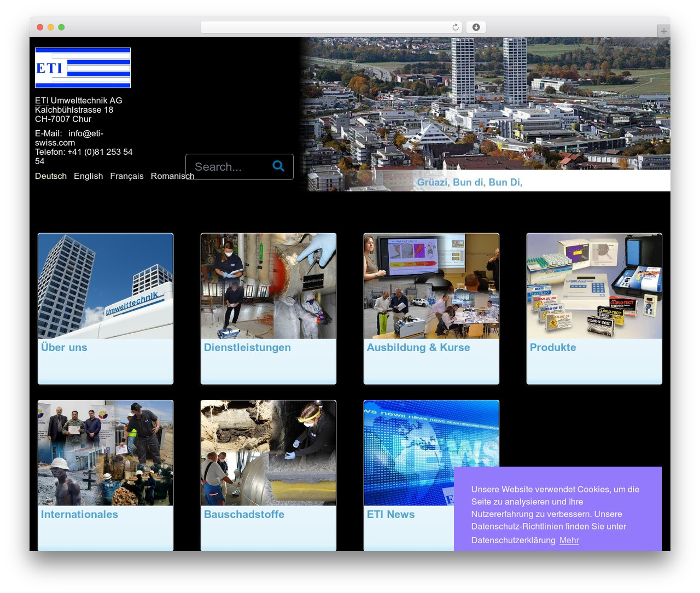Click the macOS green maximize window button
This screenshot has width=700, height=593.
(x=61, y=27)
